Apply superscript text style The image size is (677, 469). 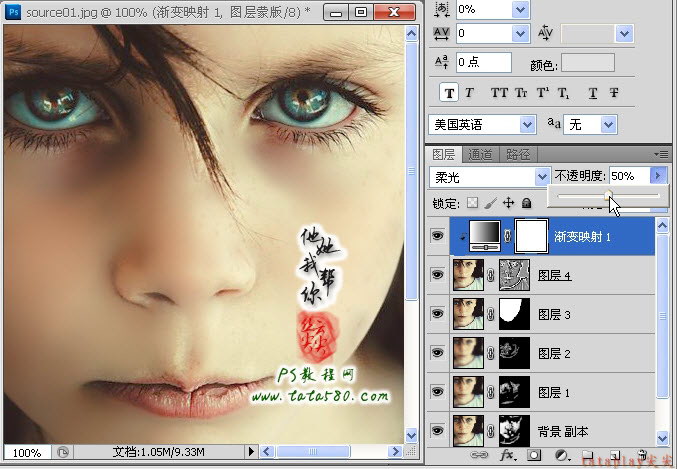point(543,92)
